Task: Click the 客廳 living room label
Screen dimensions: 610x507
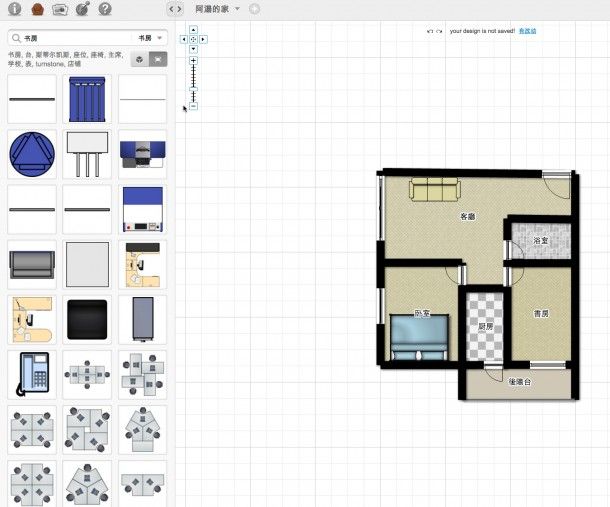Action: tap(468, 216)
